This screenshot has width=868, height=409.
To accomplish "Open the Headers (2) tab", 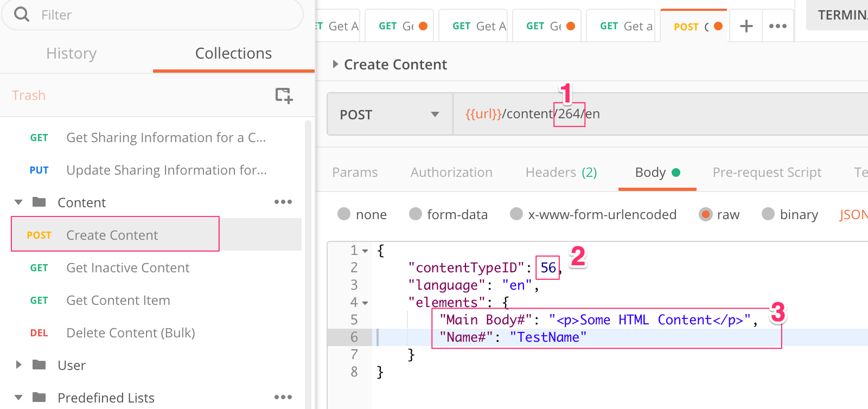I will click(561, 172).
